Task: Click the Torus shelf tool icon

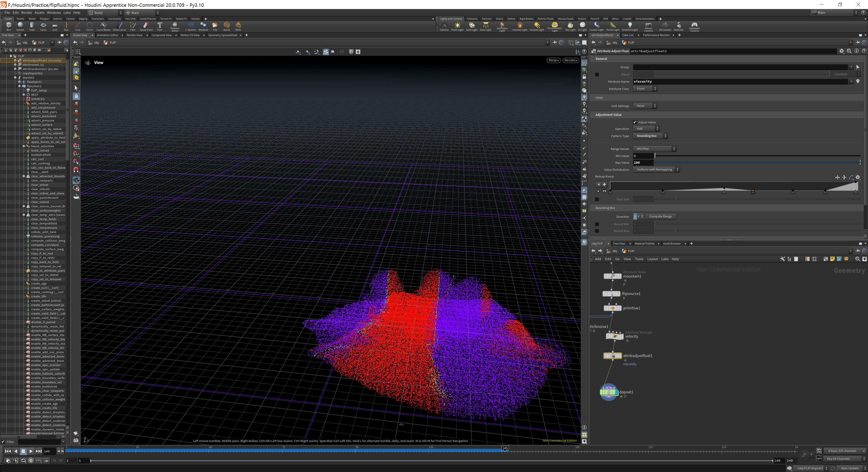Action: click(43, 25)
